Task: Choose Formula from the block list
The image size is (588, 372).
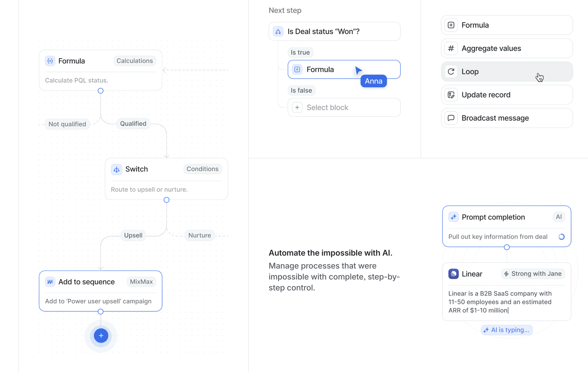Action: coord(507,25)
